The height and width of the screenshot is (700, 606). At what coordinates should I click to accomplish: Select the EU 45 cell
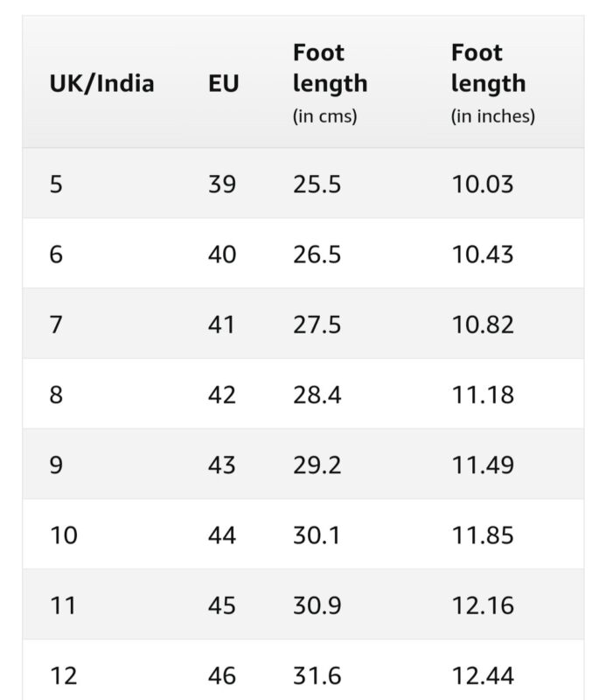(222, 605)
